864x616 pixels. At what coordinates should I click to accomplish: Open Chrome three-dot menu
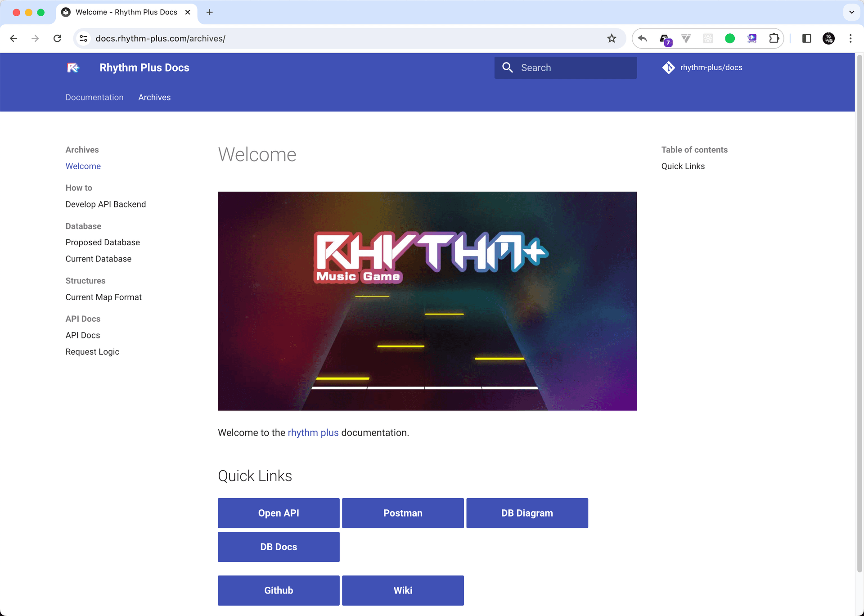(850, 38)
